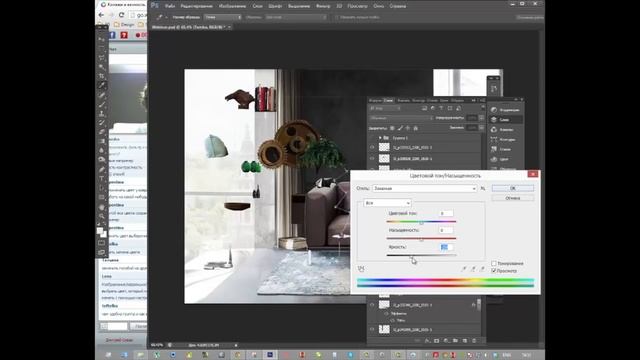The height and width of the screenshot is (360, 640).
Task: Open the Изображение menu
Action: 232,6
